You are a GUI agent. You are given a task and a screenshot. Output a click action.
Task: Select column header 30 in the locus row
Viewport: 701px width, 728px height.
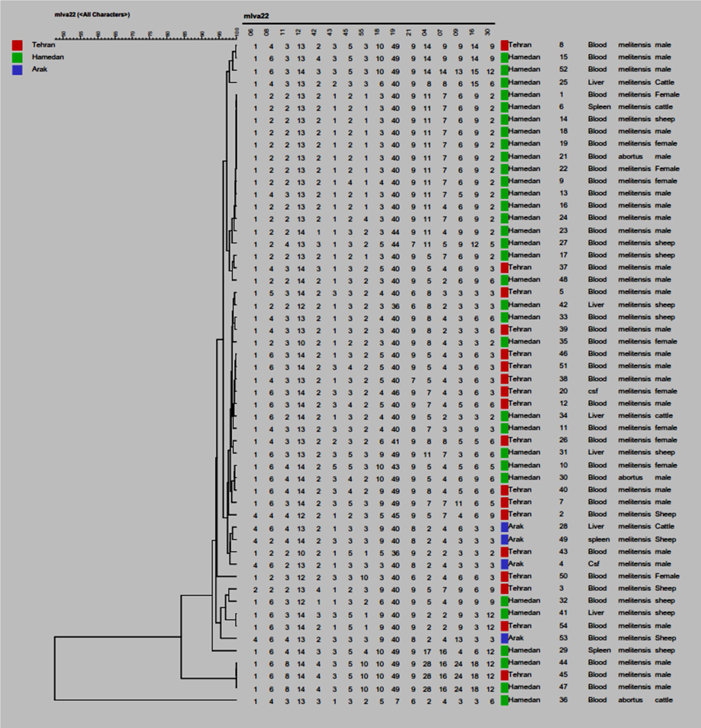487,33
